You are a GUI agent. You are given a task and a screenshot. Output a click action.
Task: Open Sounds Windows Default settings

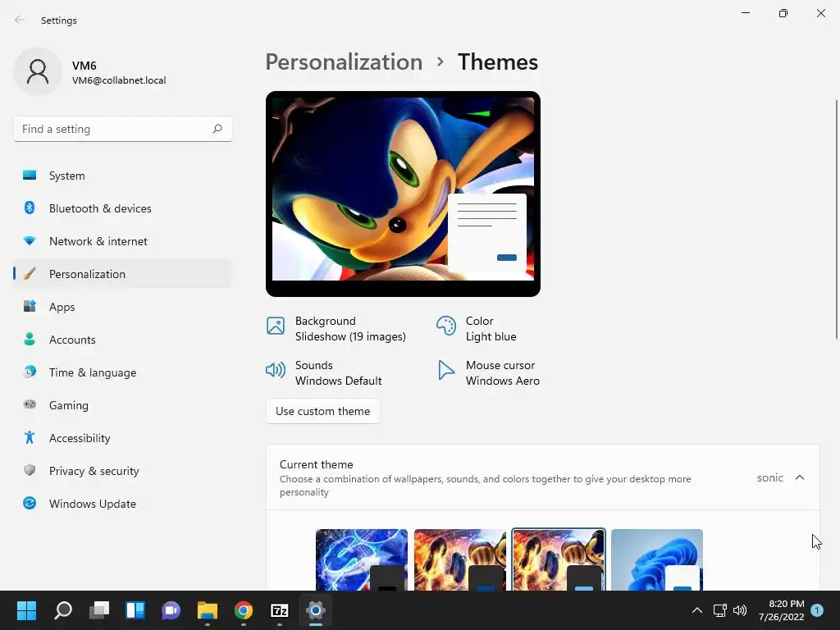[324, 373]
